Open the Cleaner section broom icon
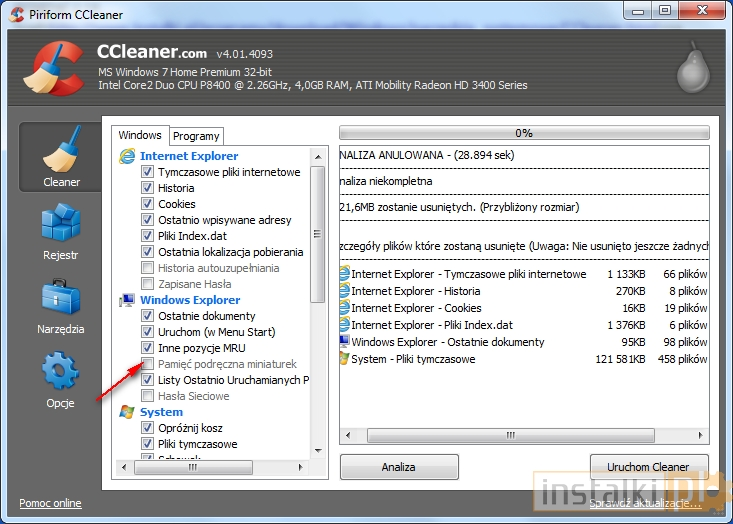The image size is (733, 524). [x=61, y=149]
